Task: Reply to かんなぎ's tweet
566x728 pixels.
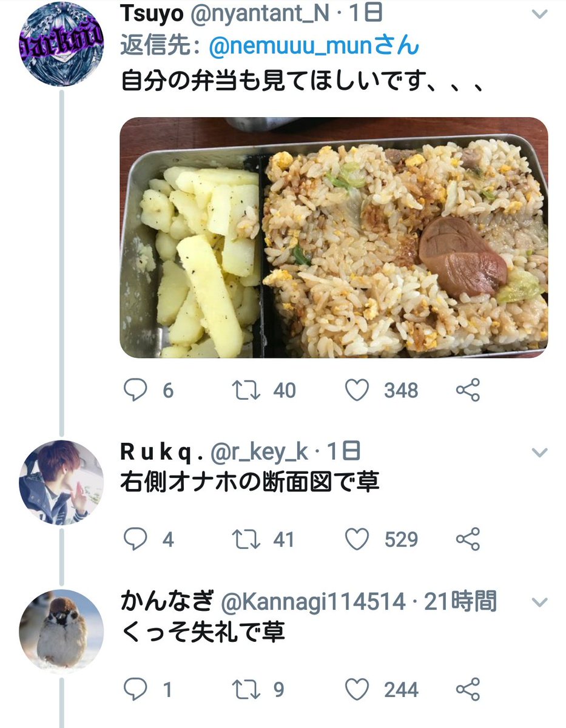Action: [135, 689]
